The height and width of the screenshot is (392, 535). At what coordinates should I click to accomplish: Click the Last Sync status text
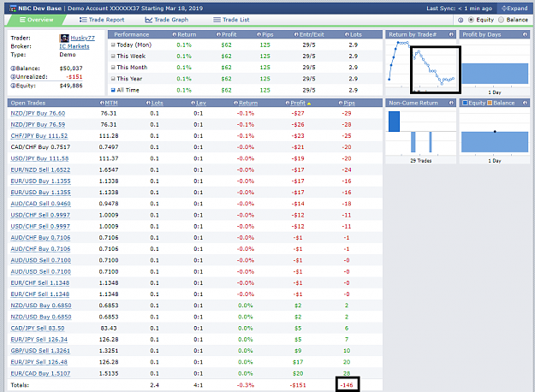coord(460,9)
